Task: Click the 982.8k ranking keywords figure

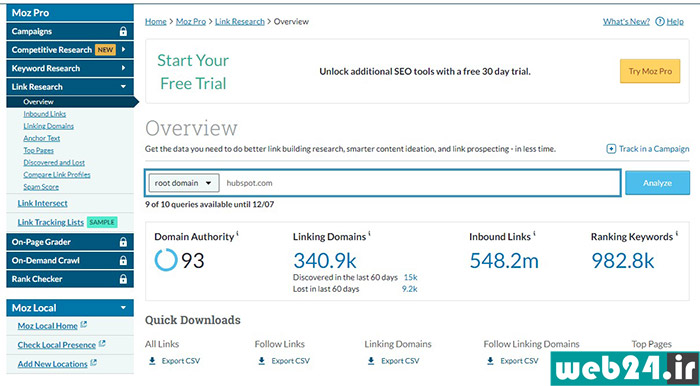Action: pos(623,261)
